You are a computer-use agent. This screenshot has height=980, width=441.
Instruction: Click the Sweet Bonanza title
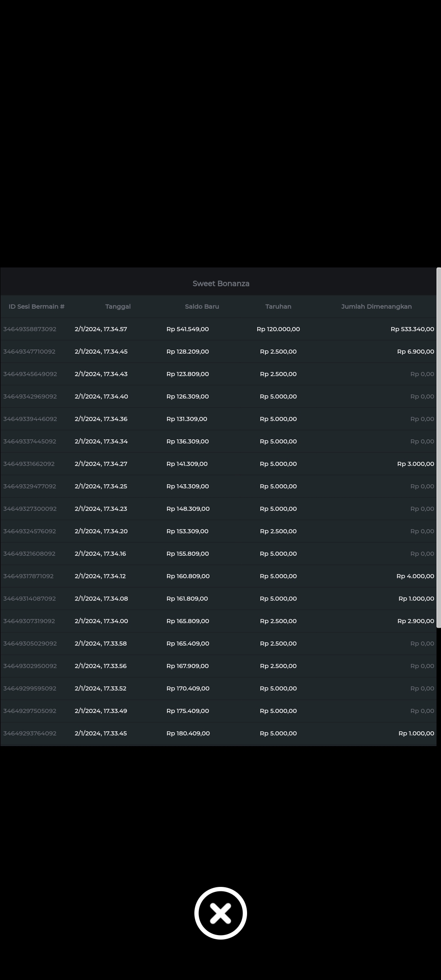(x=221, y=283)
